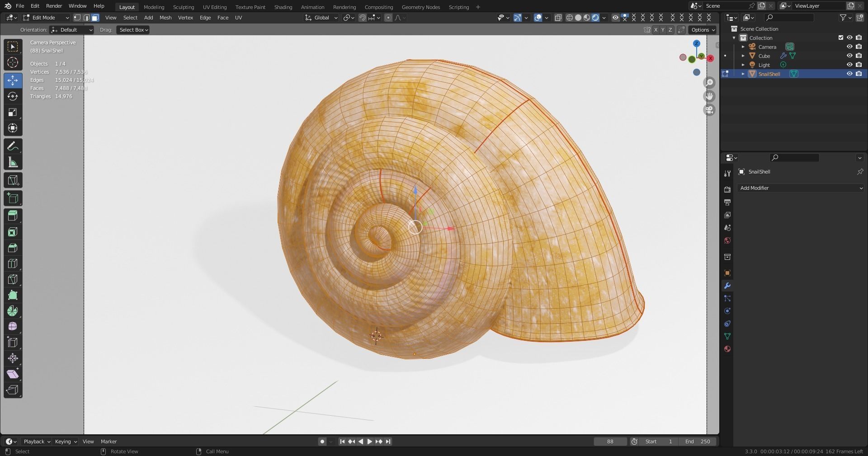Open the Material properties tab
This screenshot has width=868, height=456.
click(727, 349)
